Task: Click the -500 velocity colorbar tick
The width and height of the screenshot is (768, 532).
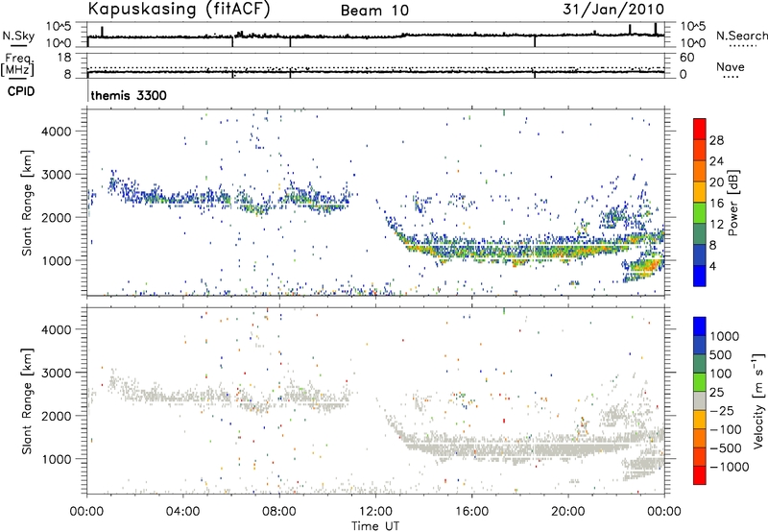Action: click(726, 448)
